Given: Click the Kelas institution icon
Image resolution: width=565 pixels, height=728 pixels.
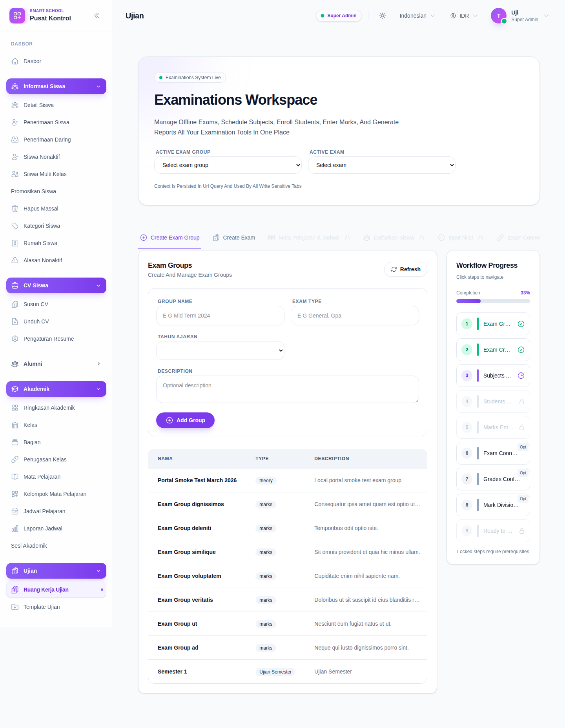Looking at the screenshot, I should pos(15,425).
